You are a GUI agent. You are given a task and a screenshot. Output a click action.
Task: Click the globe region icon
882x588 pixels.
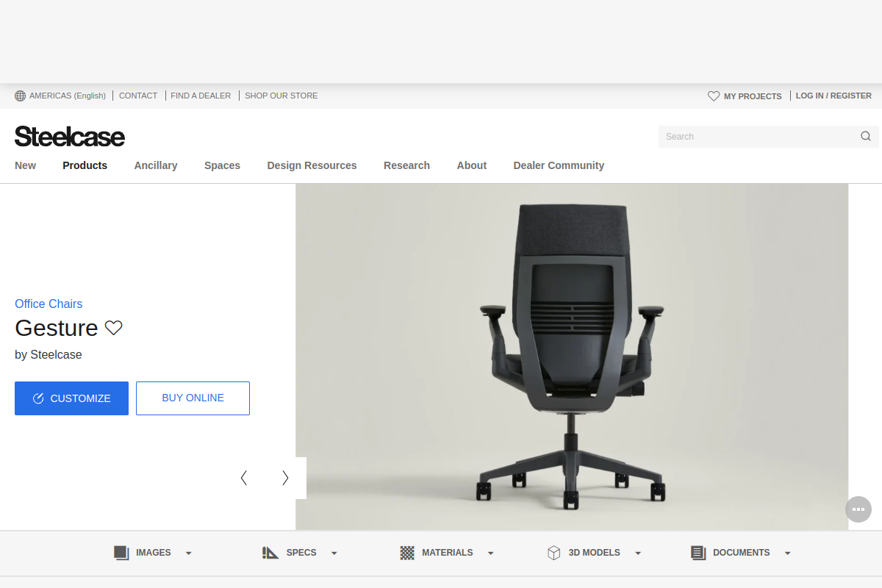(x=20, y=96)
